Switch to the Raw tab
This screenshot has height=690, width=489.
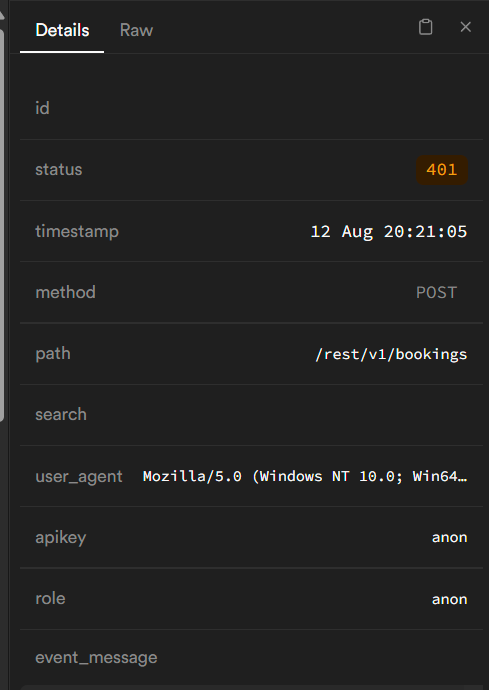point(136,30)
